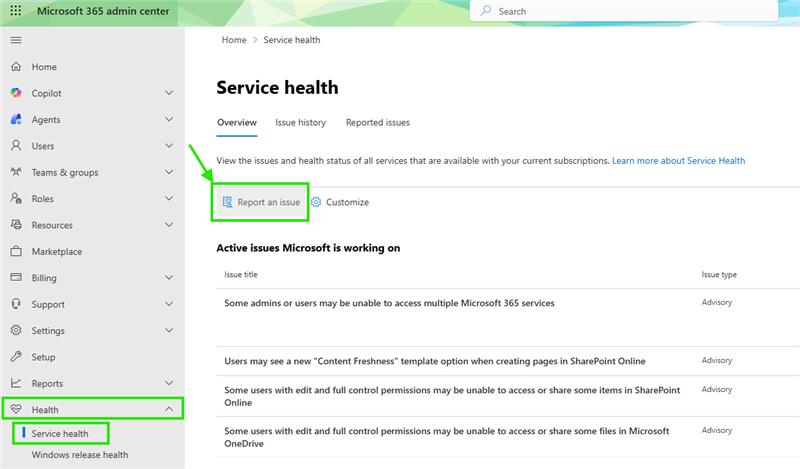The image size is (800, 469).
Task: Expand the Reports menu chevron
Action: click(x=169, y=383)
